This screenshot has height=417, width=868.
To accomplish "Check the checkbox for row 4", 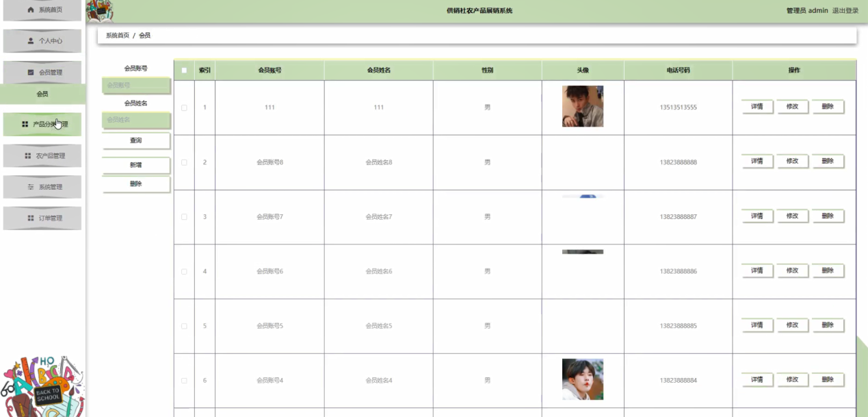I will coord(184,271).
